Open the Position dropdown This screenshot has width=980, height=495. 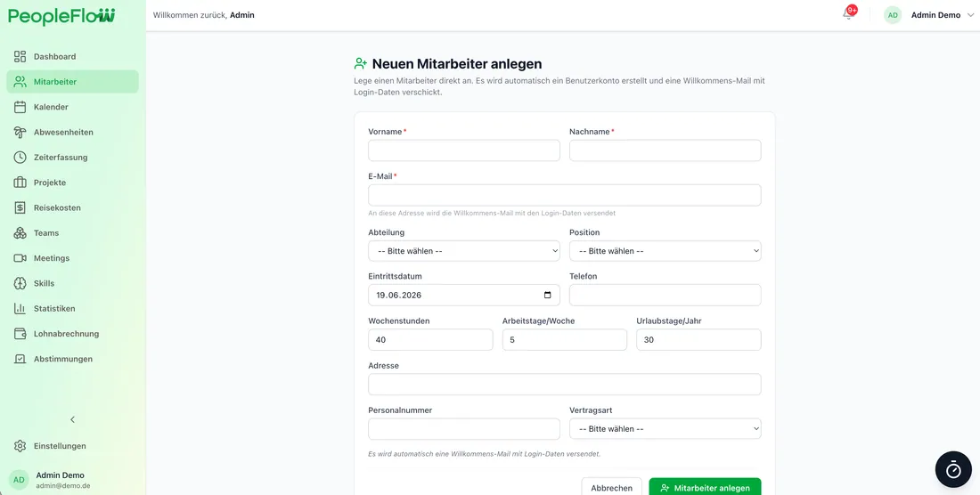tap(665, 251)
